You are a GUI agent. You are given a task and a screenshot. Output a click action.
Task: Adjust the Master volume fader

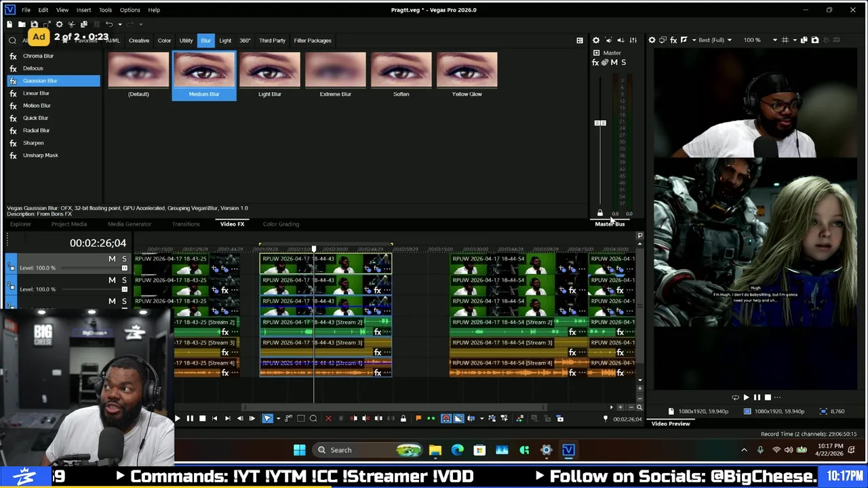coord(600,123)
